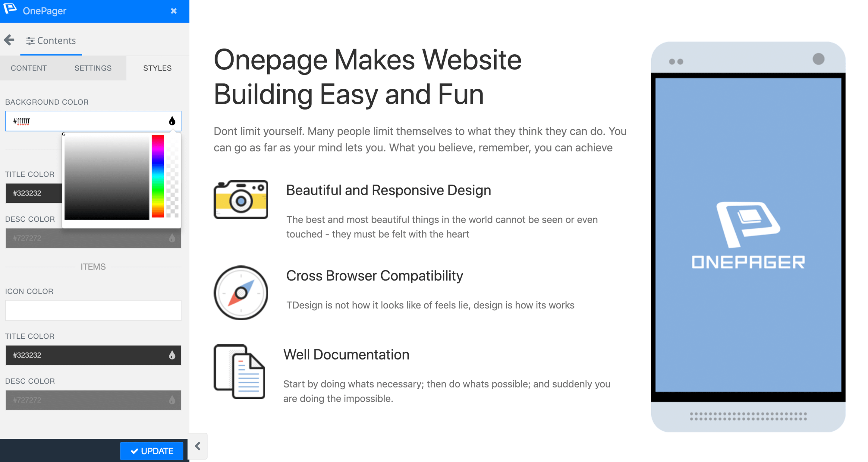
Task: Click the color dropper icon in background field
Action: point(172,121)
